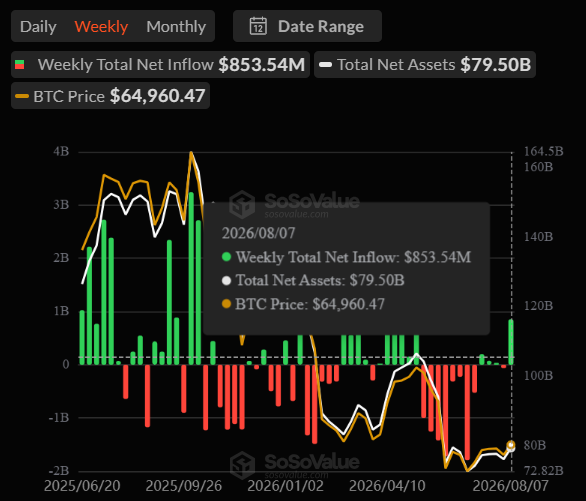Switch to the Monthly tab
This screenshot has width=586, height=501.
click(x=176, y=27)
